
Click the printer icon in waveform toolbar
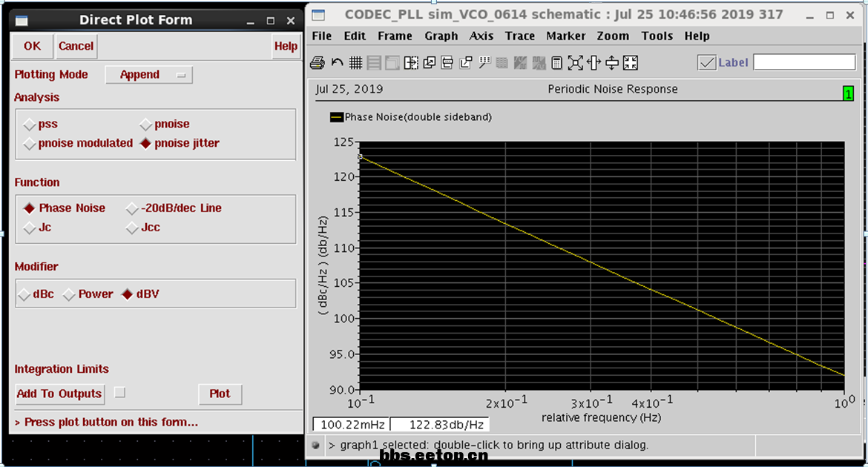pos(318,63)
